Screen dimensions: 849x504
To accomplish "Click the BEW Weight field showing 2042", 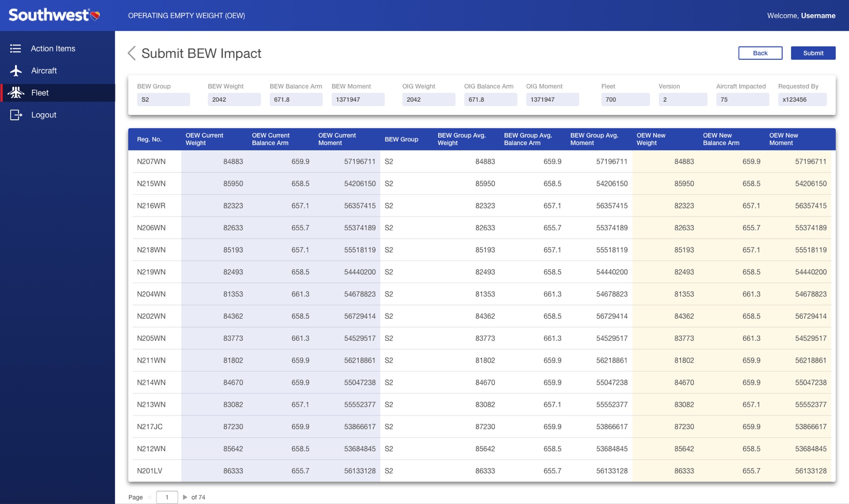I will (x=234, y=99).
